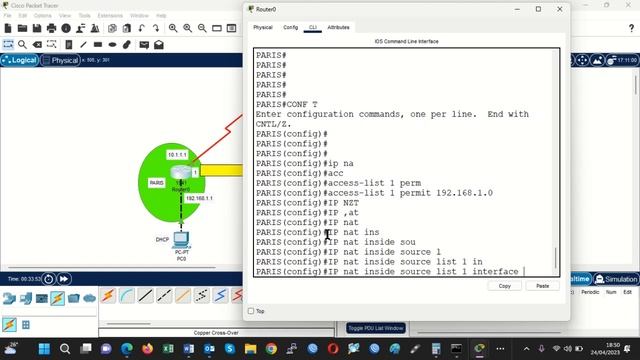Screen dimensions: 640x360
Task: Add a Simple PDU envelope
Action: [144, 44]
